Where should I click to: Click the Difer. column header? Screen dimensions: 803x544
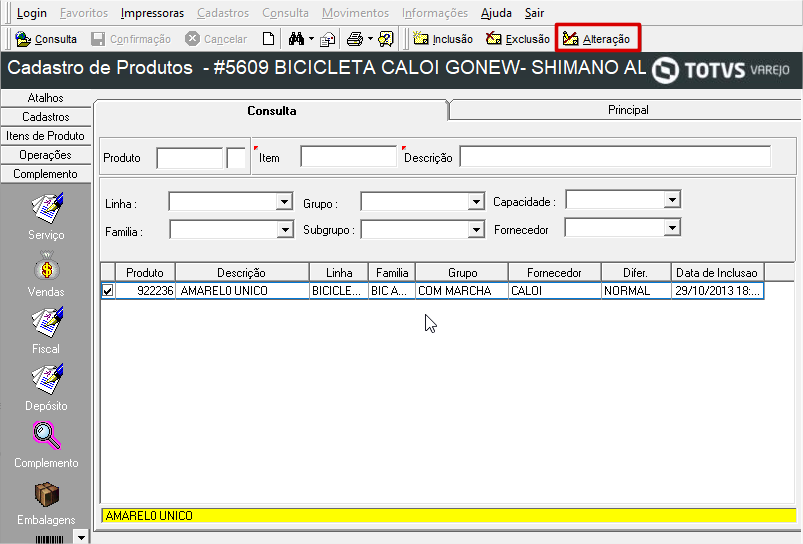pyautogui.click(x=636, y=273)
